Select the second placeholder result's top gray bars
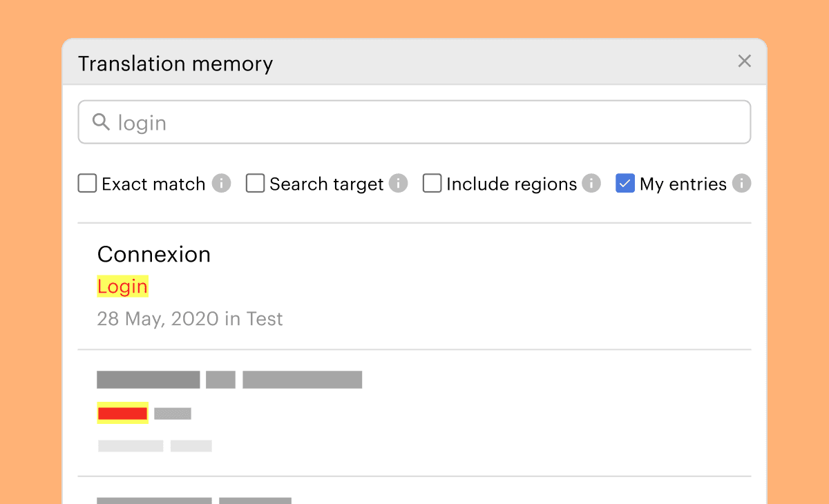The width and height of the screenshot is (829, 504). pos(229,380)
